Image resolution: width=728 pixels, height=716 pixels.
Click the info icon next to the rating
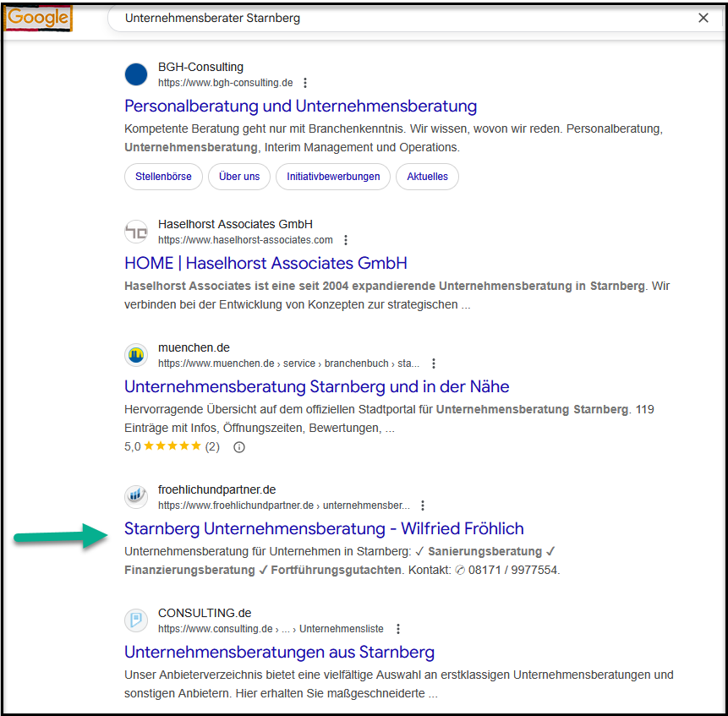tap(239, 447)
